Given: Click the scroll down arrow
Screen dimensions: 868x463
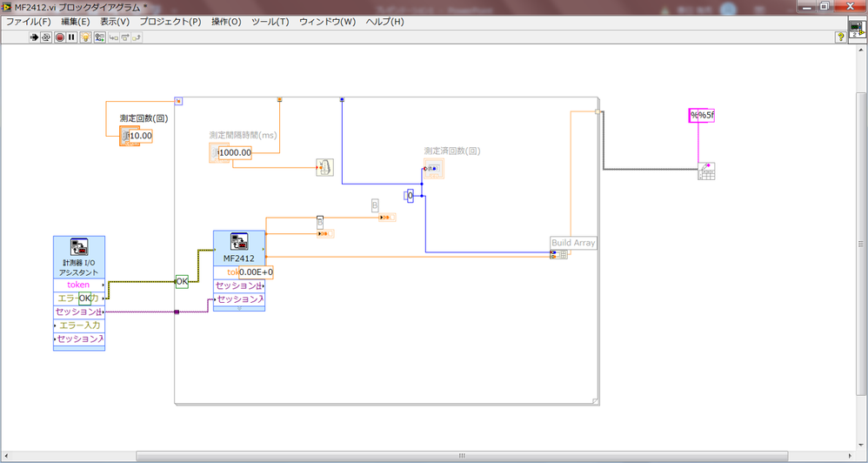Looking at the screenshot, I should (x=861, y=445).
